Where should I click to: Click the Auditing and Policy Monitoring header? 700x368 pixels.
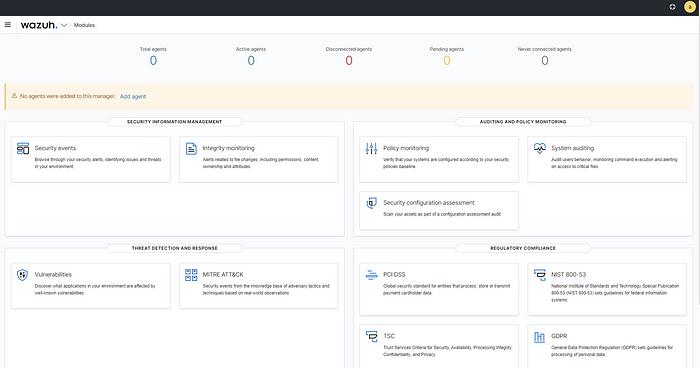click(x=523, y=121)
